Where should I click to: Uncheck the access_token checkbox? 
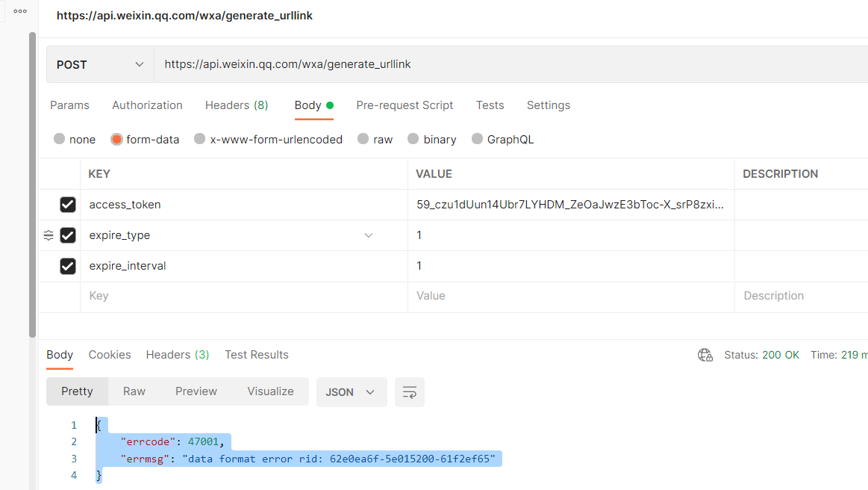click(67, 205)
